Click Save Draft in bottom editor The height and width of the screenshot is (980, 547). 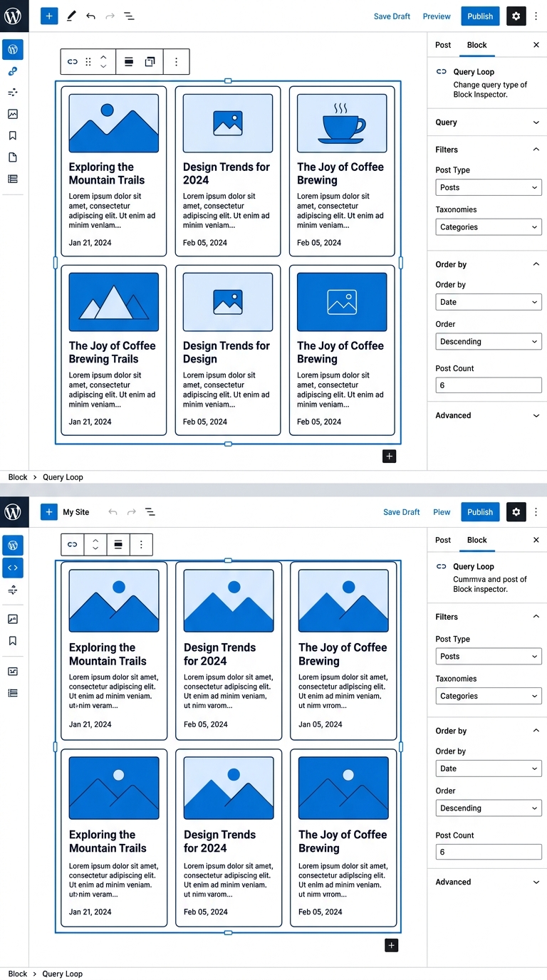(x=402, y=512)
